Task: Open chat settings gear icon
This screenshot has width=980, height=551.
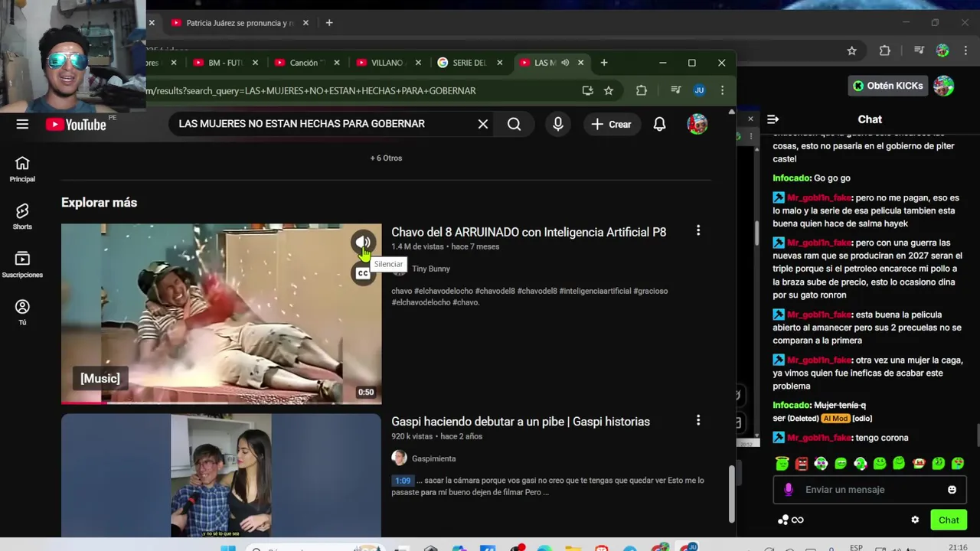Action: pos(915,520)
